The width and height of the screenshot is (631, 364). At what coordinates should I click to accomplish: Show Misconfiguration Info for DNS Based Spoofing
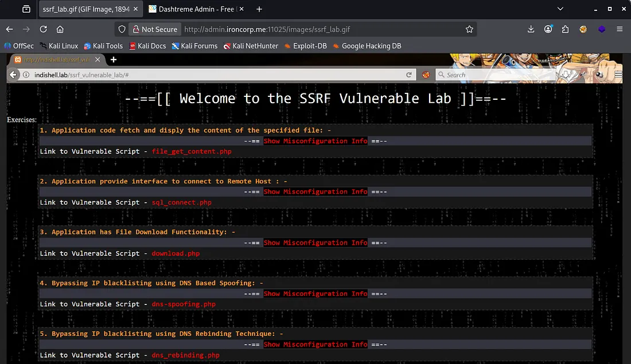pyautogui.click(x=315, y=293)
